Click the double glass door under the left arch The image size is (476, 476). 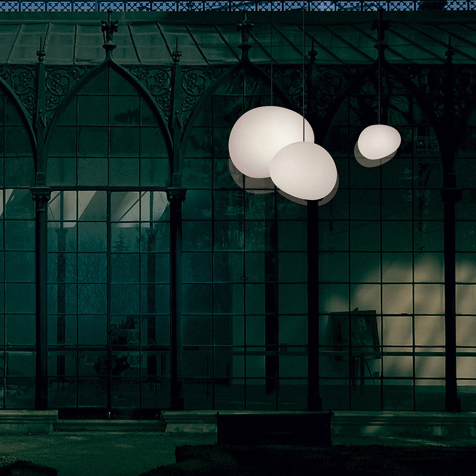pos(108,300)
